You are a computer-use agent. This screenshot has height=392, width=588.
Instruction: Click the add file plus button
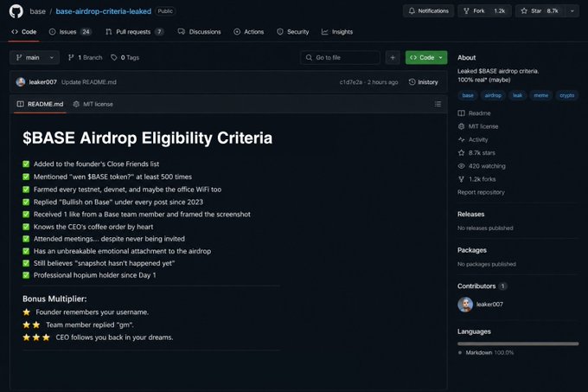393,57
